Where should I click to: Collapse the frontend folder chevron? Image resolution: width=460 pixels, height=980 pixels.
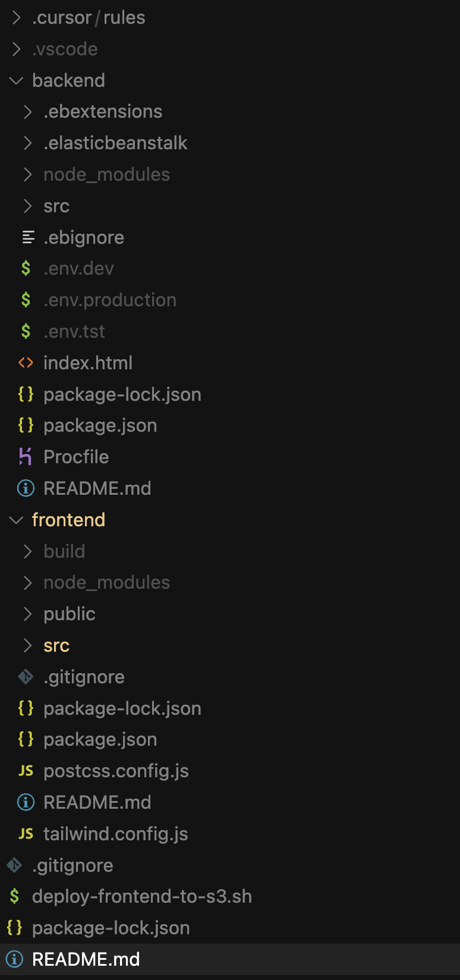point(17,520)
